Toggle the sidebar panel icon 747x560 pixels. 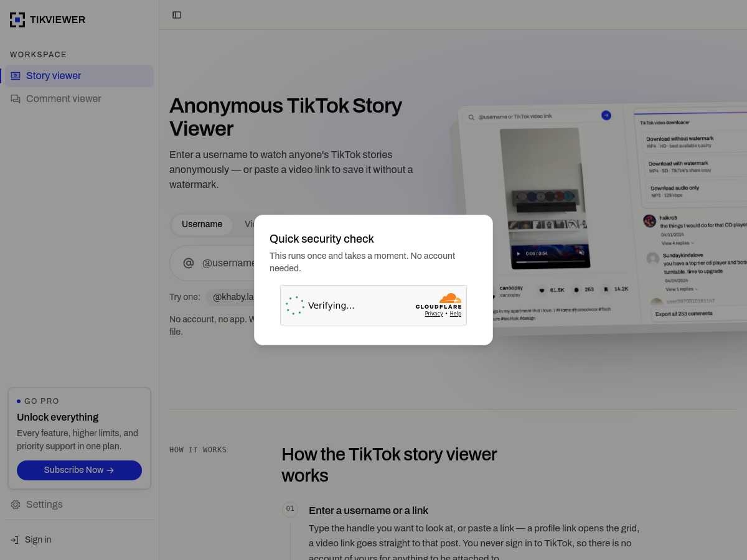pyautogui.click(x=177, y=15)
